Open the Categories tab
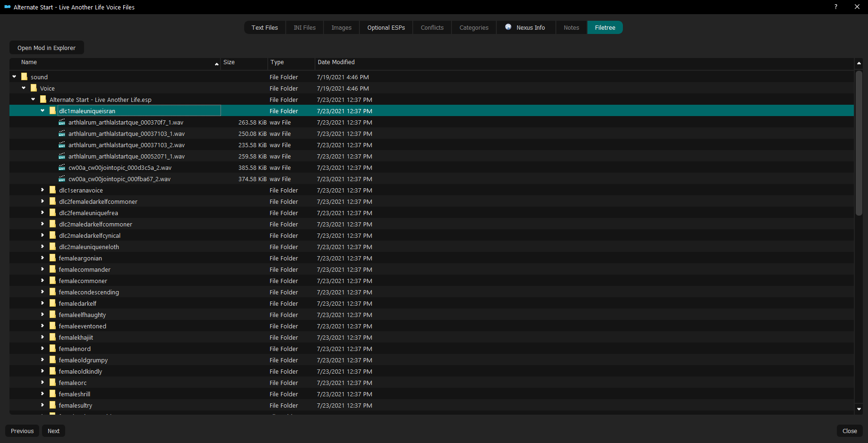 [474, 27]
